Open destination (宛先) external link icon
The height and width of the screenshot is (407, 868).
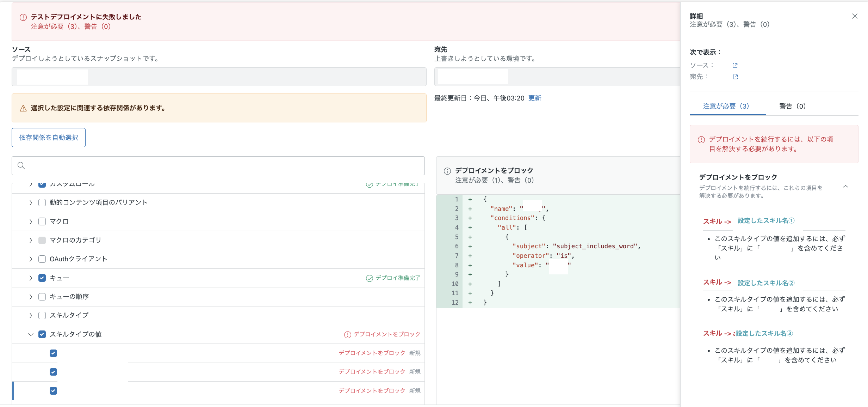(x=735, y=77)
